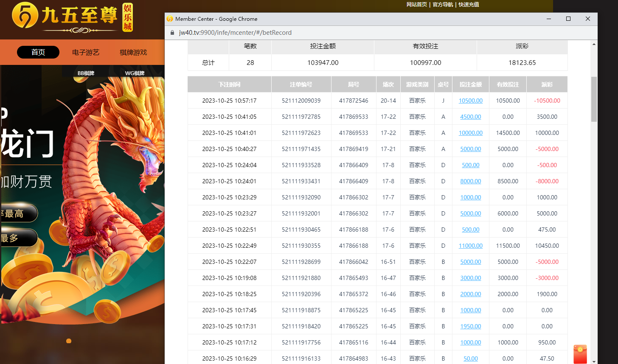Click the carousel indicator dot on the banner

(x=69, y=341)
